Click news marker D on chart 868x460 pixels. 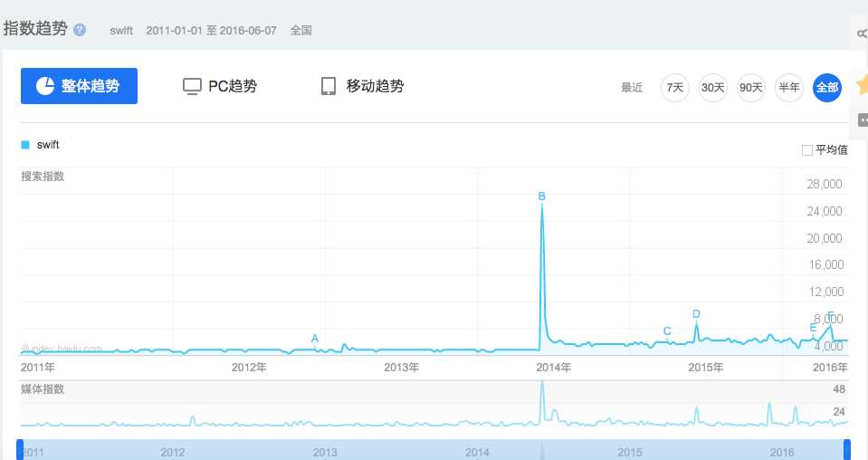(696, 314)
